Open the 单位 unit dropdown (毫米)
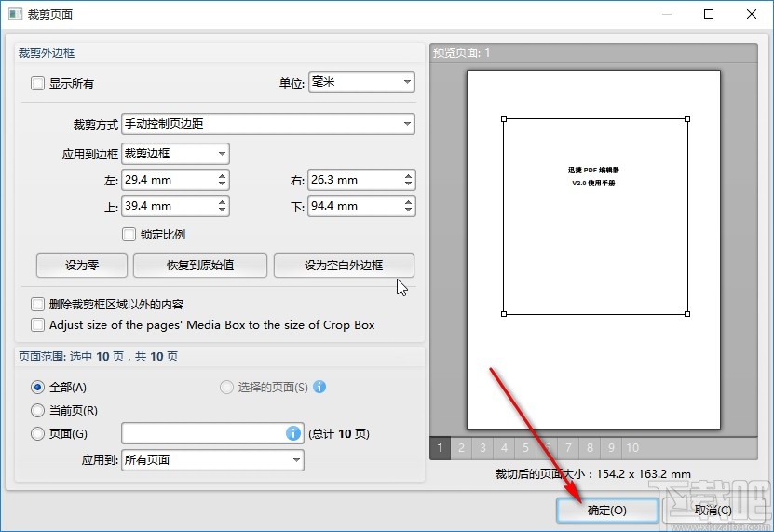Screen dimensions: 774x532 tap(361, 82)
